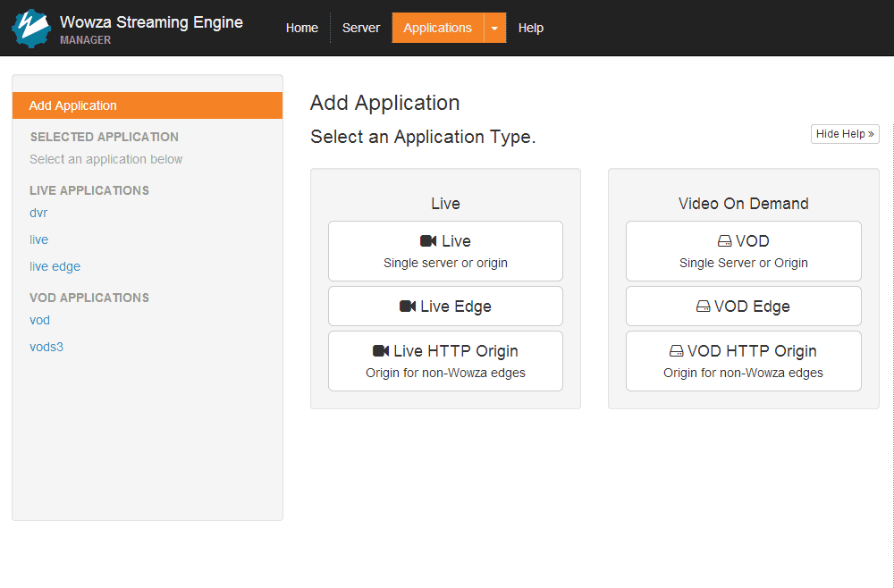Choose the VOD HTTP Origin application type
The height and width of the screenshot is (588, 894).
(744, 361)
